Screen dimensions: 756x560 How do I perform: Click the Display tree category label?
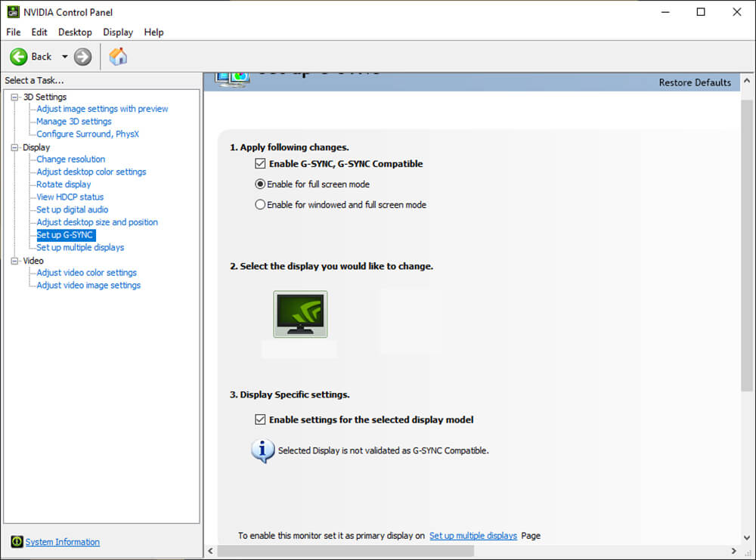(36, 147)
